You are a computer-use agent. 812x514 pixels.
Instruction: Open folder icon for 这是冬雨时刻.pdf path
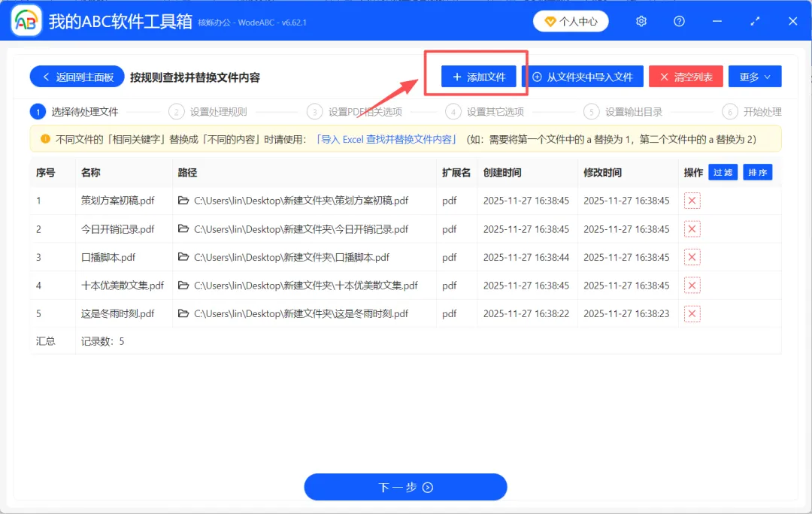tap(183, 313)
